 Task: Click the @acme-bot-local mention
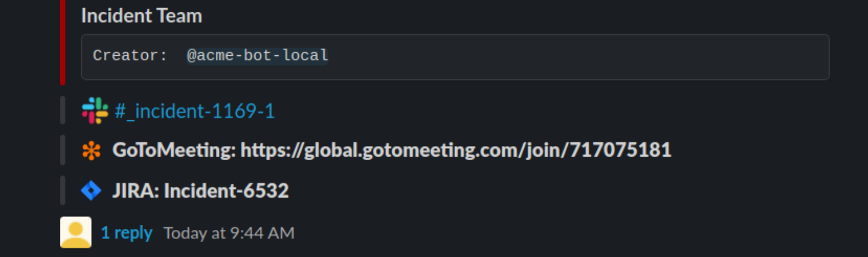[257, 56]
